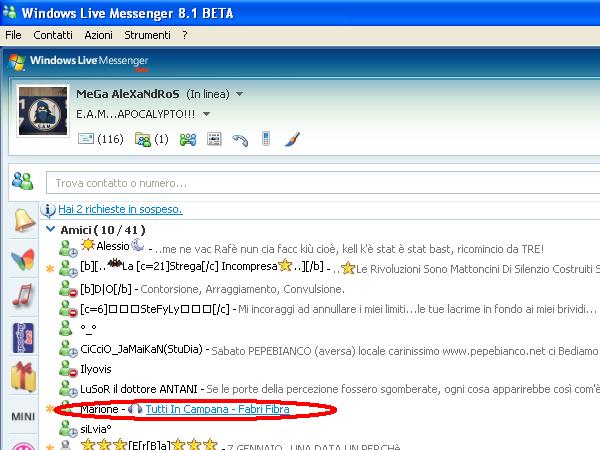Select contact LuSoR il dottore ANTANI
Screen dimensions: 600x450
(139, 389)
